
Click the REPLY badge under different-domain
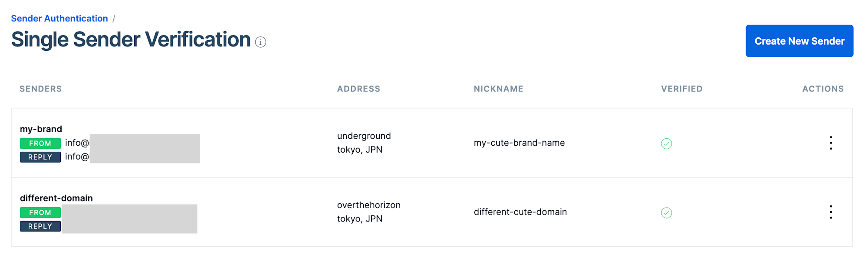coord(40,226)
